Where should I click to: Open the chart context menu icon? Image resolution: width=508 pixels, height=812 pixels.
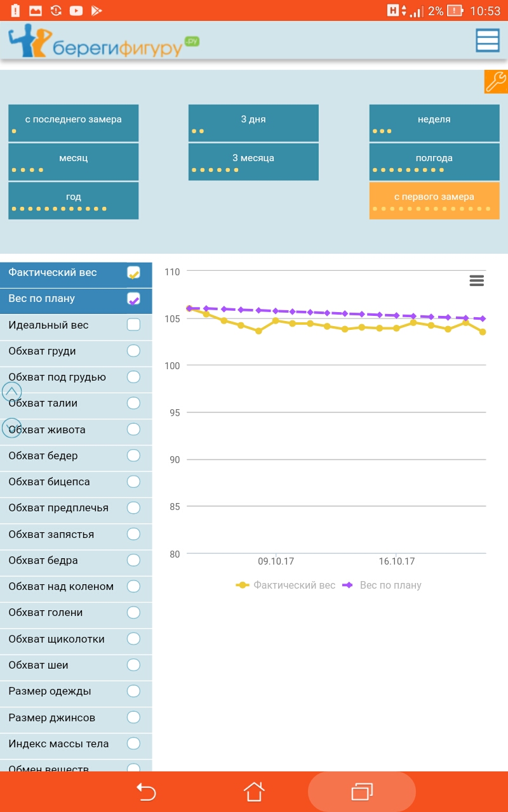pyautogui.click(x=476, y=280)
